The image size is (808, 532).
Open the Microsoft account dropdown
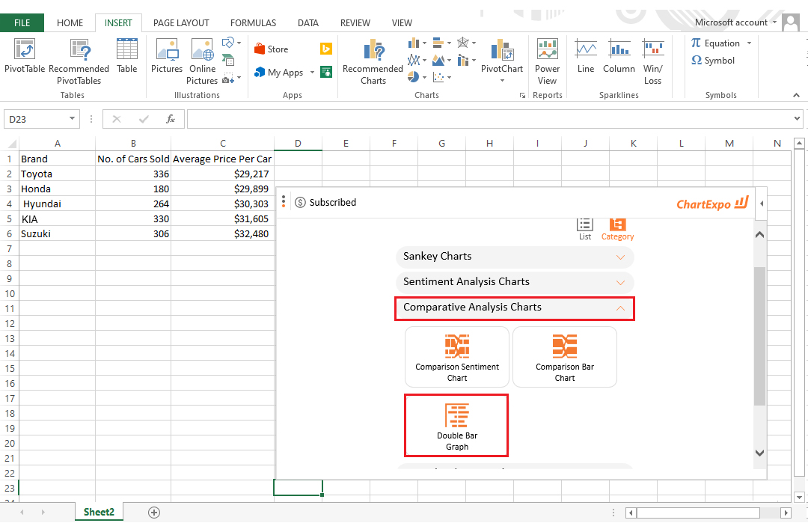774,22
